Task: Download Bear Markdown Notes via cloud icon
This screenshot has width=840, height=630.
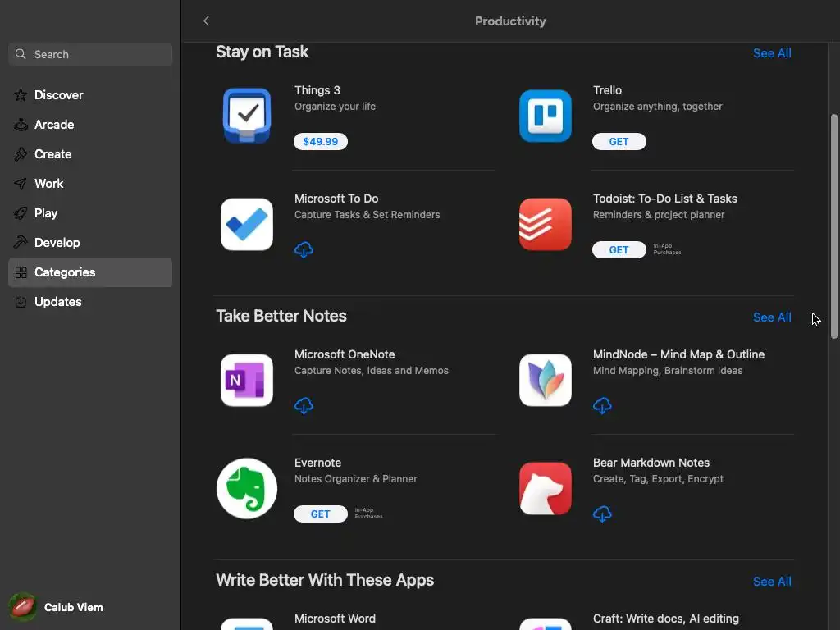Action: (602, 514)
